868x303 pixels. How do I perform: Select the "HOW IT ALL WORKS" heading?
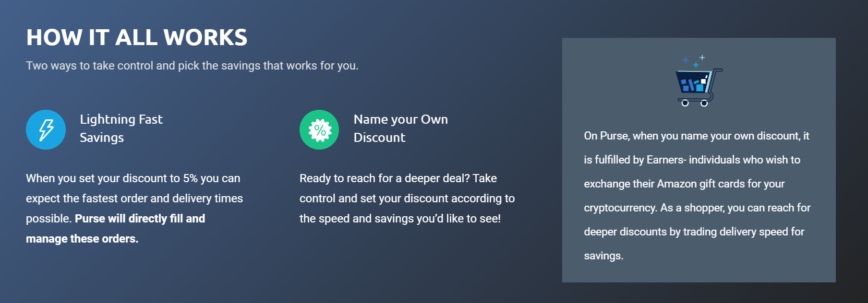(x=137, y=37)
